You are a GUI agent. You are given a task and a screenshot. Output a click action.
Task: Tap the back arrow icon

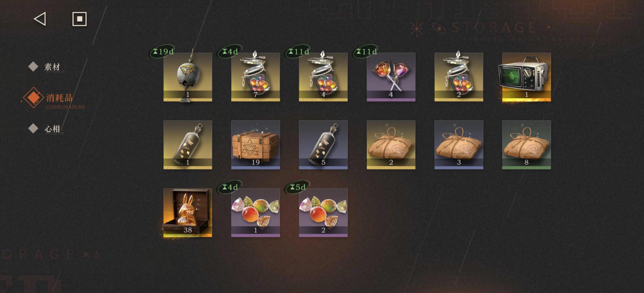point(40,19)
